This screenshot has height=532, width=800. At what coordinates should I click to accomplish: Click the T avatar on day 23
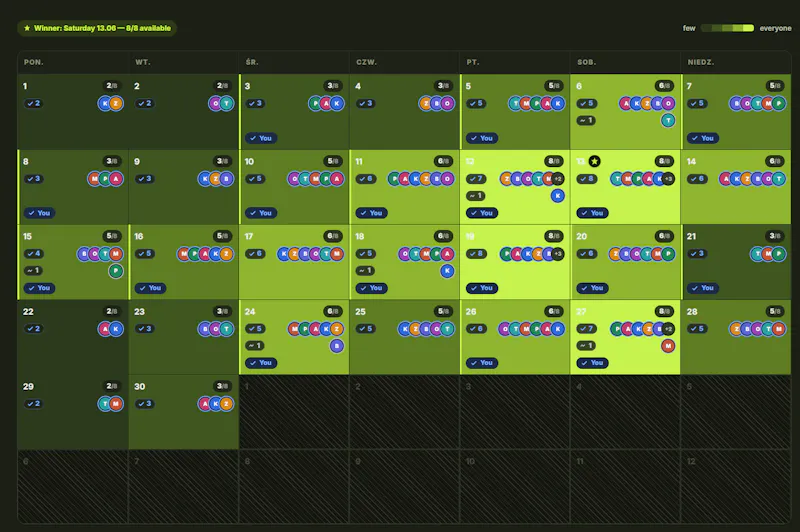[x=227, y=329]
